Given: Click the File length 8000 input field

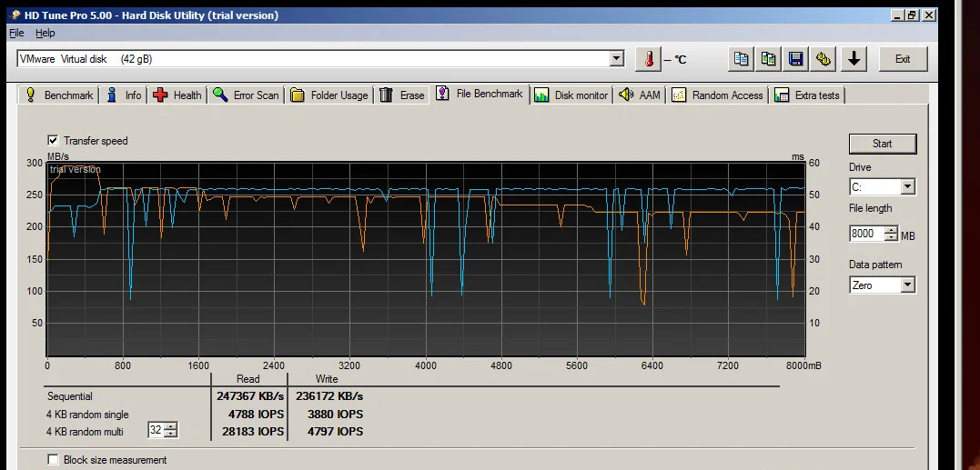Looking at the screenshot, I should (x=867, y=234).
